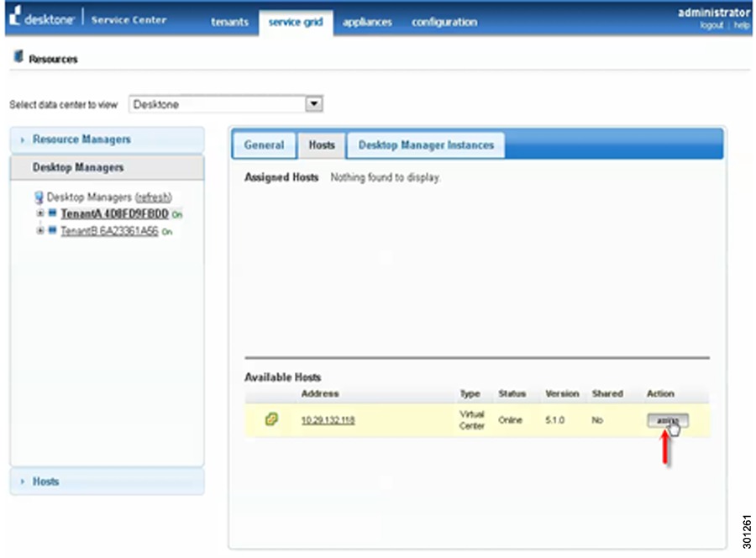The image size is (756, 558).
Task: Click the Shared column header
Action: pos(607,393)
